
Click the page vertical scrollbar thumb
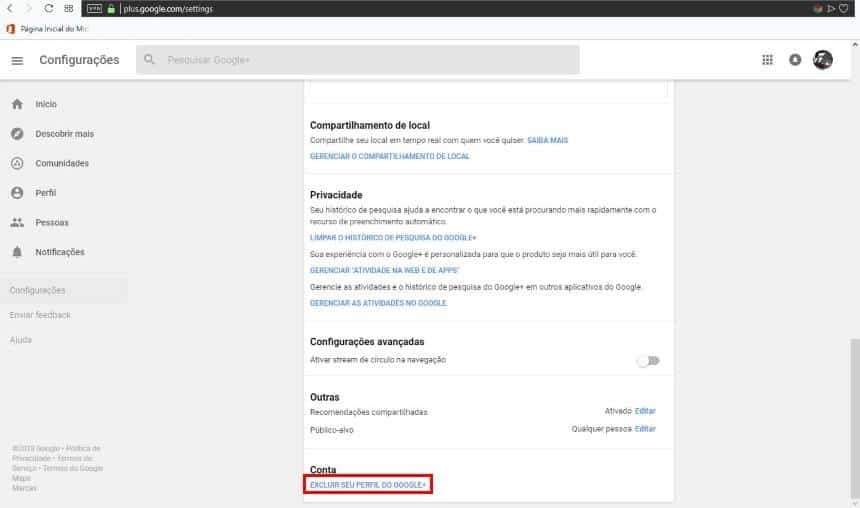pos(855,418)
